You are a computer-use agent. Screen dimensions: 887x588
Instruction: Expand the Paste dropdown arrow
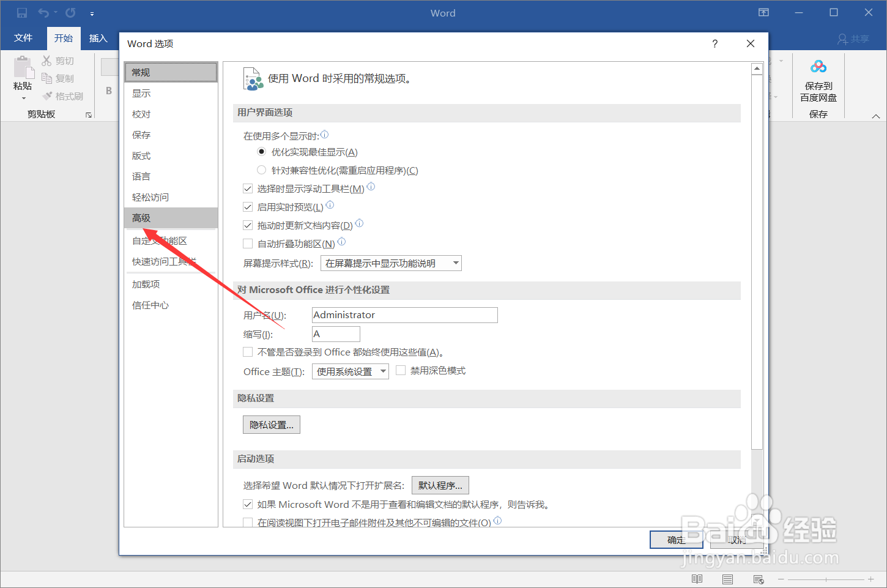coord(23,98)
